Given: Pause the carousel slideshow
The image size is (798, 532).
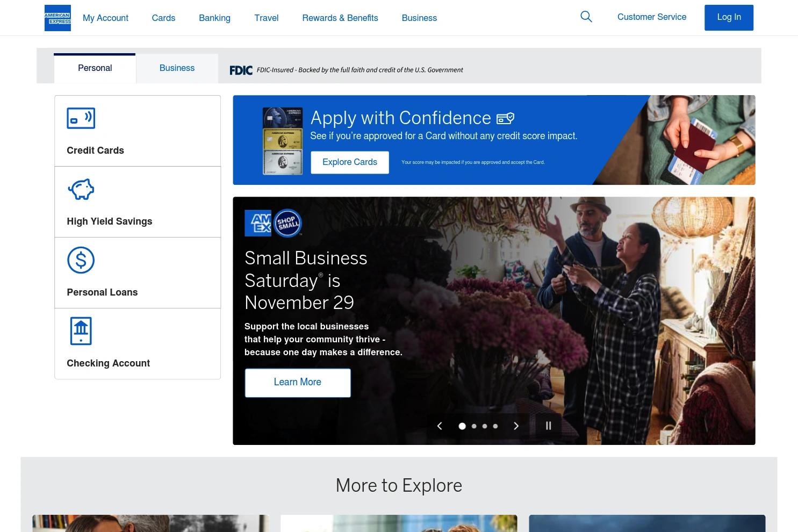Looking at the screenshot, I should (x=549, y=426).
